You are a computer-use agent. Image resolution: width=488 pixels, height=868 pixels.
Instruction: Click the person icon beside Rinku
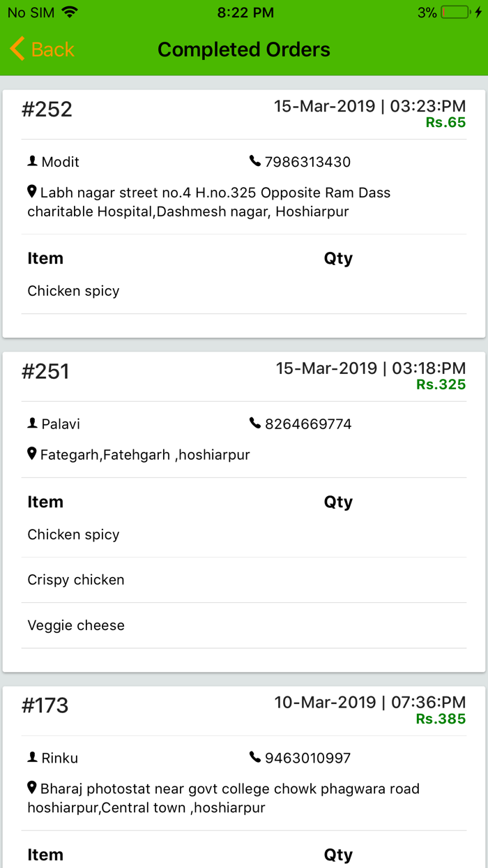(x=32, y=757)
